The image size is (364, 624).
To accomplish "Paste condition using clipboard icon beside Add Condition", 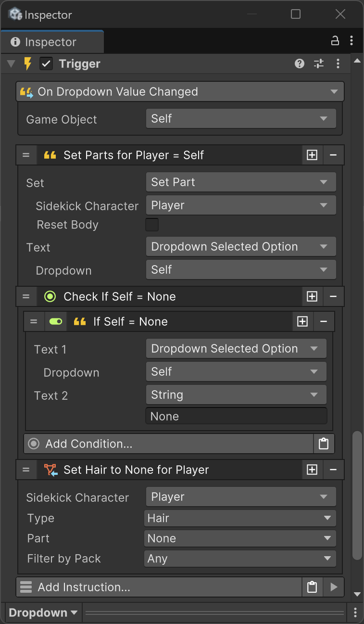I will pyautogui.click(x=324, y=444).
